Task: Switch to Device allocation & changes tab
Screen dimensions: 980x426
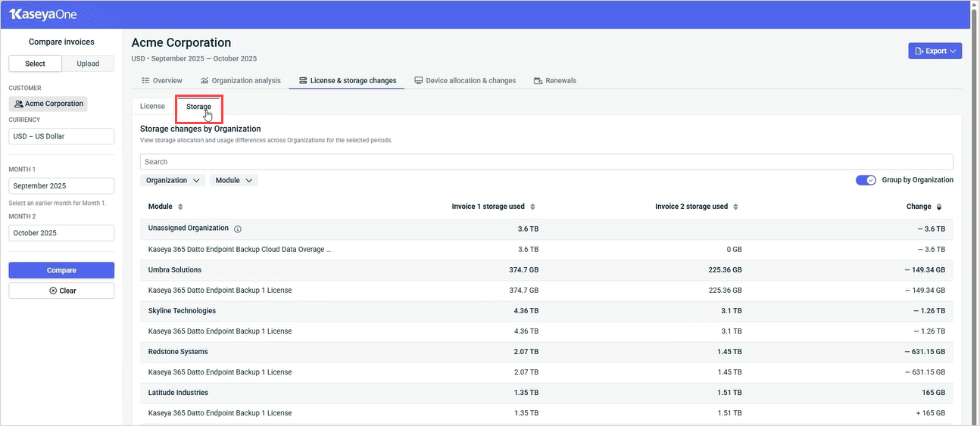Action: pyautogui.click(x=464, y=80)
